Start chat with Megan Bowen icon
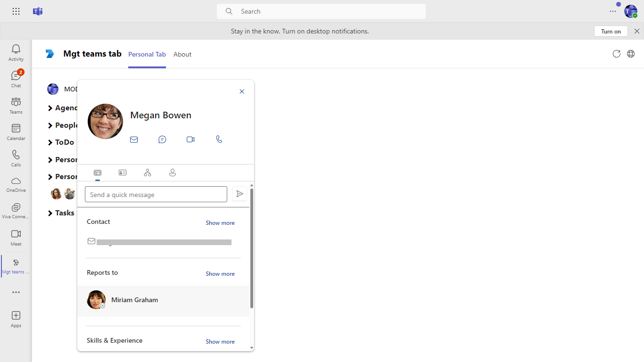The width and height of the screenshot is (644, 362). (162, 140)
